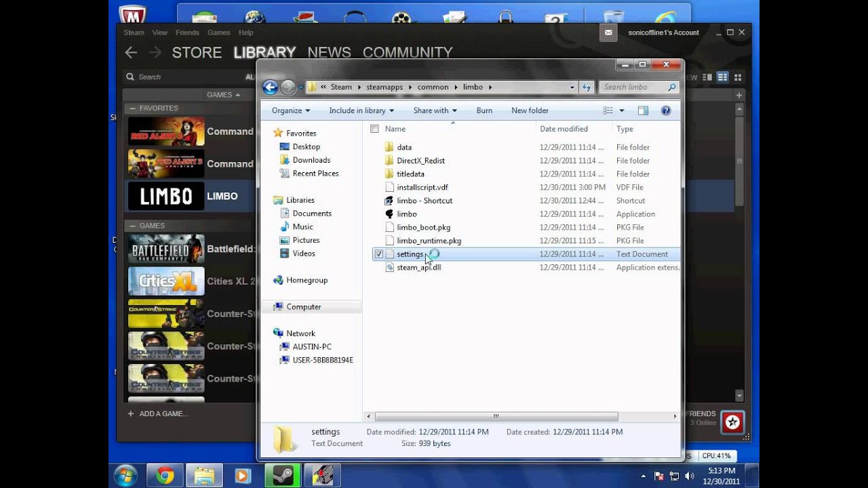Switch to the NEWS tab in Steam
This screenshot has width=868, height=488.
pos(329,52)
